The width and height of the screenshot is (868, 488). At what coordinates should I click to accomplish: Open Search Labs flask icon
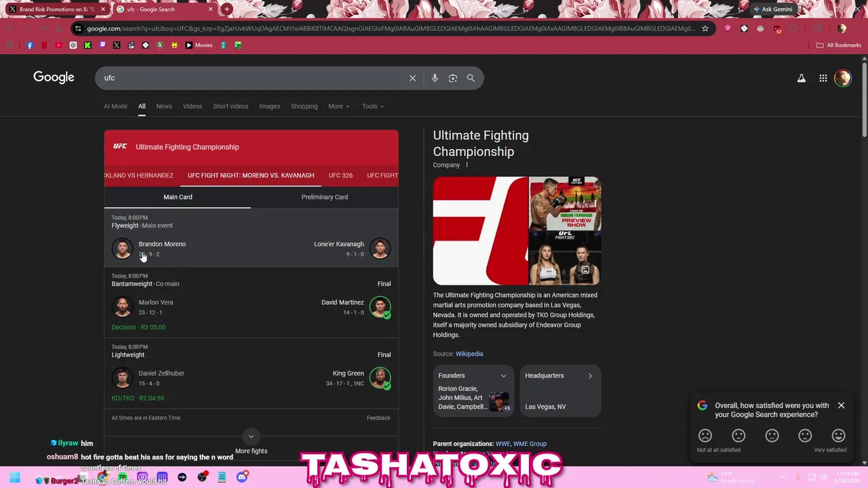pos(801,78)
